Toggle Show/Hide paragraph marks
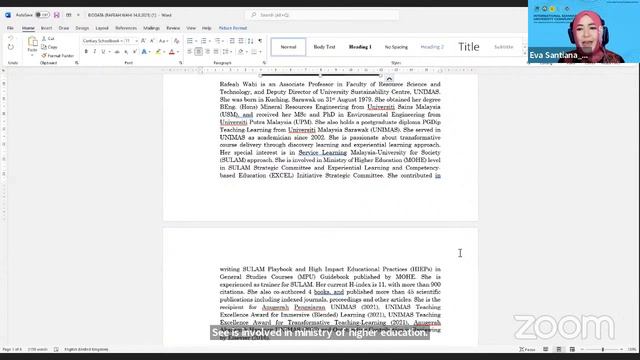Screen dimensions: 640x360 [x=260, y=41]
